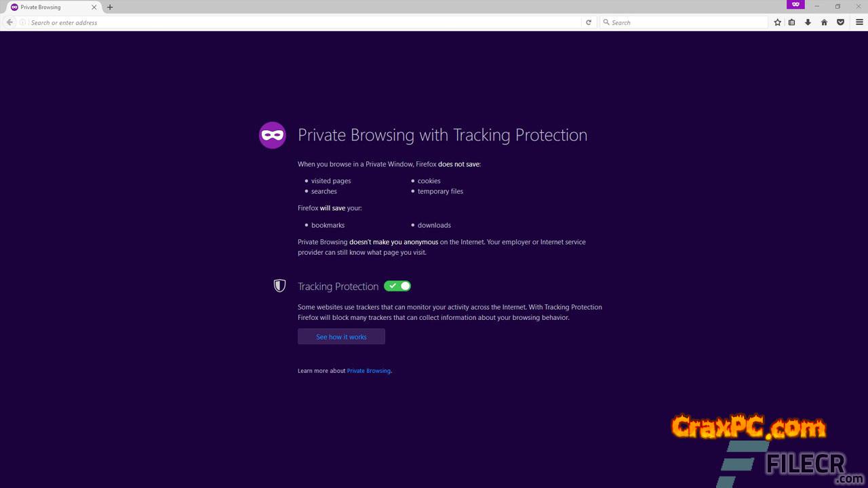Show your bookmarks list

(x=791, y=22)
